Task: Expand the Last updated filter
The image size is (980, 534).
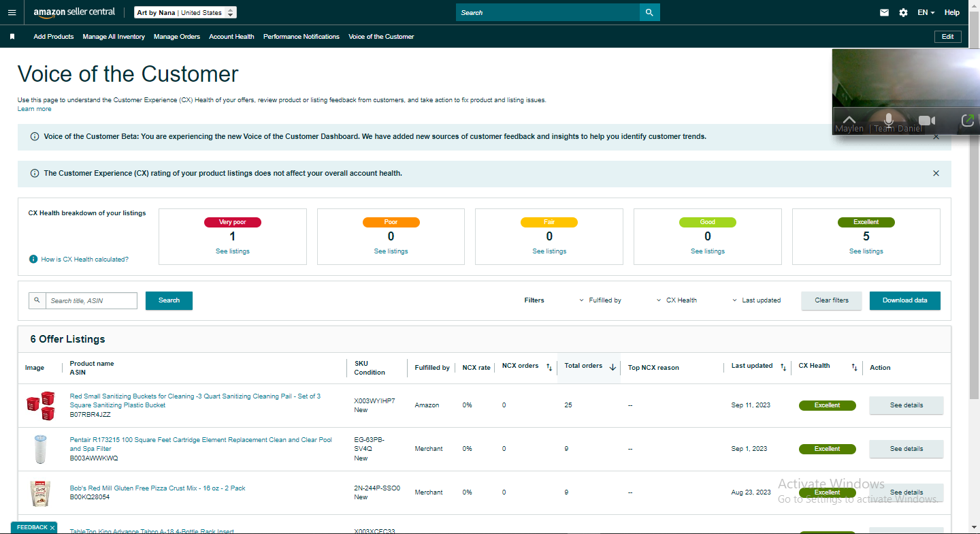Action: (x=757, y=300)
